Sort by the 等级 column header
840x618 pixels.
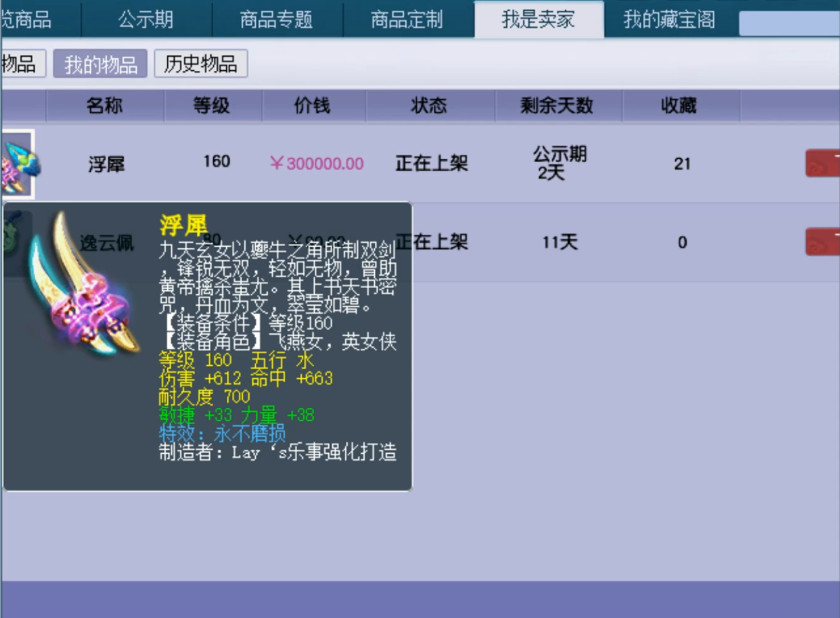(212, 106)
